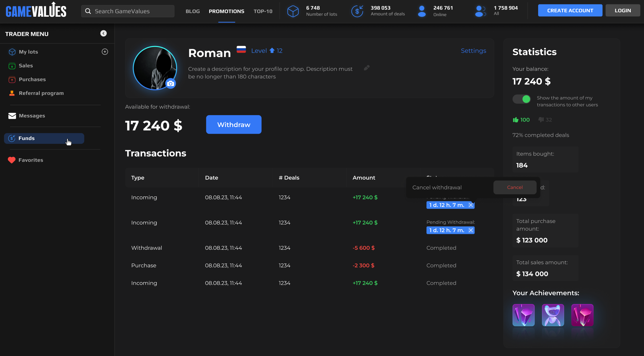Open Messages envelope icon in sidebar

pyautogui.click(x=12, y=116)
